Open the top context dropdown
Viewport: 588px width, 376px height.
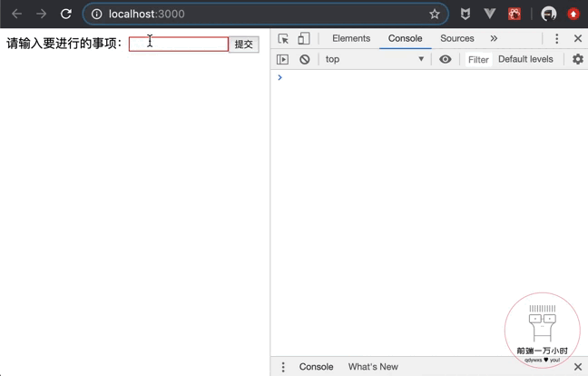[374, 59]
